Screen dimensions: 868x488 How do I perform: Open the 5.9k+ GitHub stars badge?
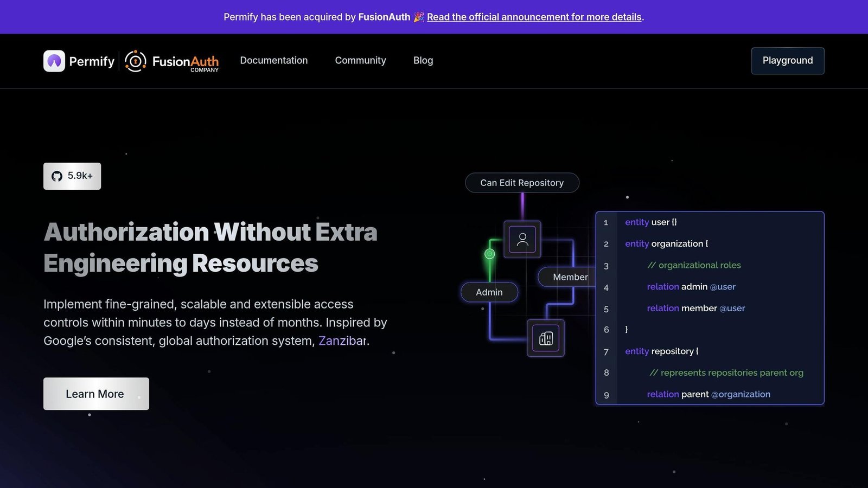72,176
